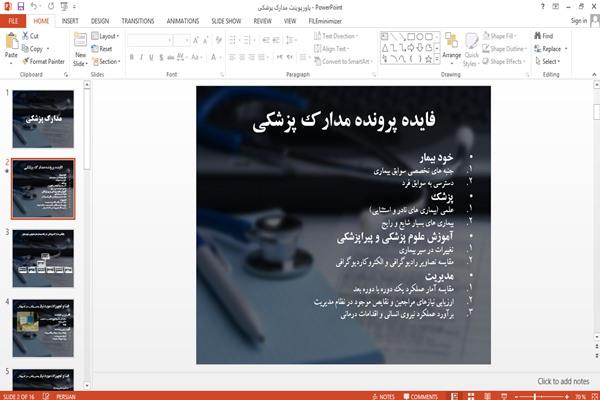
Task: Switch to Slide Sorter view
Action: tap(471, 396)
